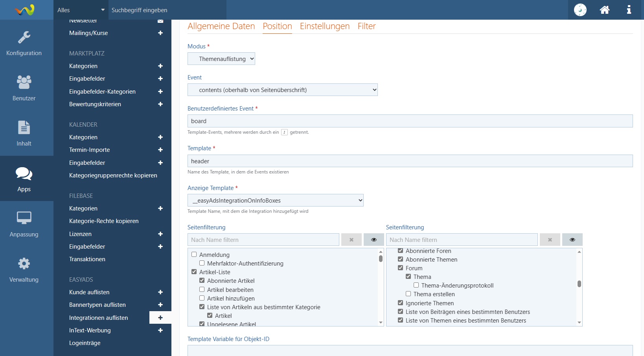The width and height of the screenshot is (644, 356).
Task: Uncheck the Artikel-Liste checkbox
Action: (x=194, y=272)
